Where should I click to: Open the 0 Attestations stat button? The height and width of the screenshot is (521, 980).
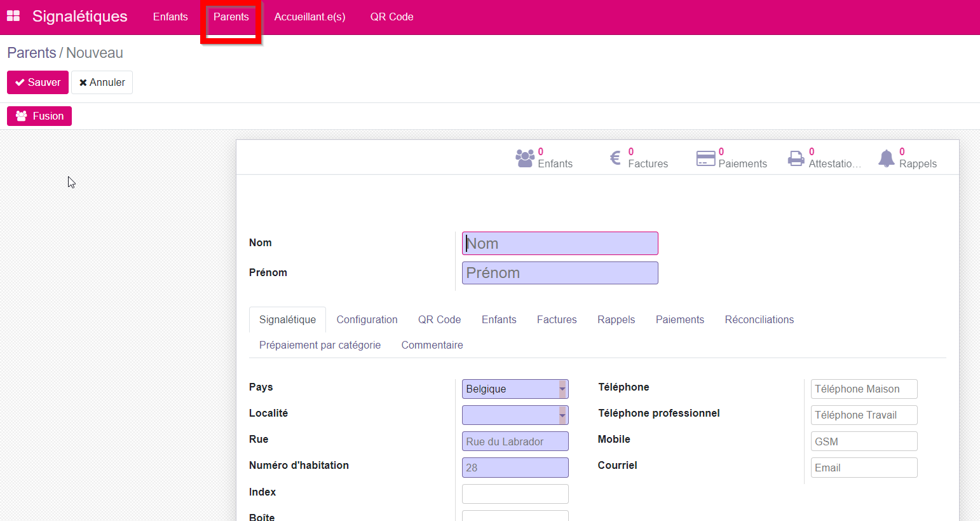[824, 158]
